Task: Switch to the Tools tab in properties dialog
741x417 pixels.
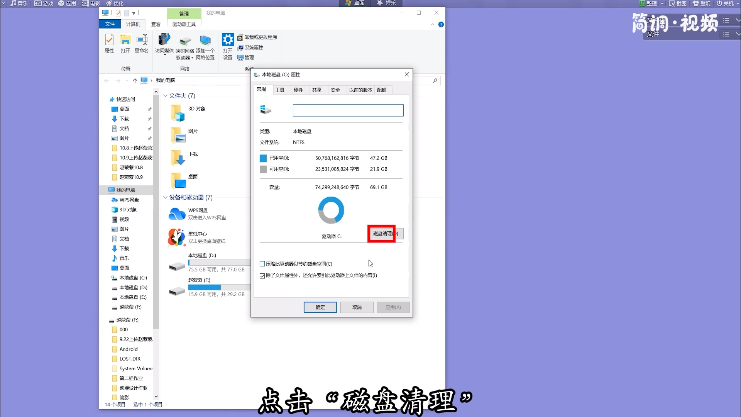Action: (x=280, y=89)
